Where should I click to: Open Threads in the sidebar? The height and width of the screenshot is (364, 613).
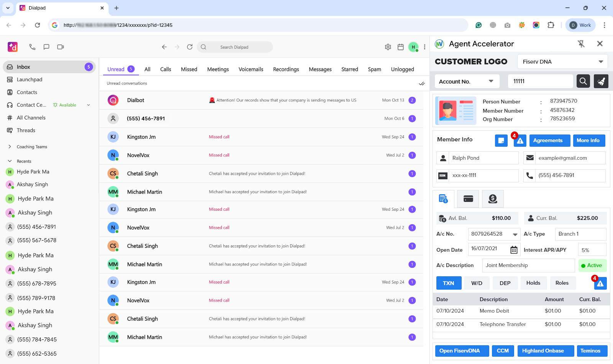49,130
